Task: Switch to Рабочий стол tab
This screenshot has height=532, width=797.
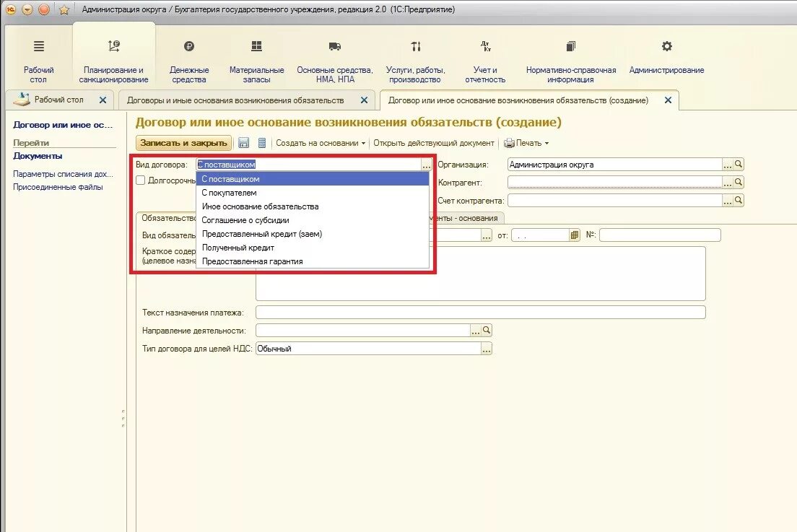Action: tap(58, 100)
